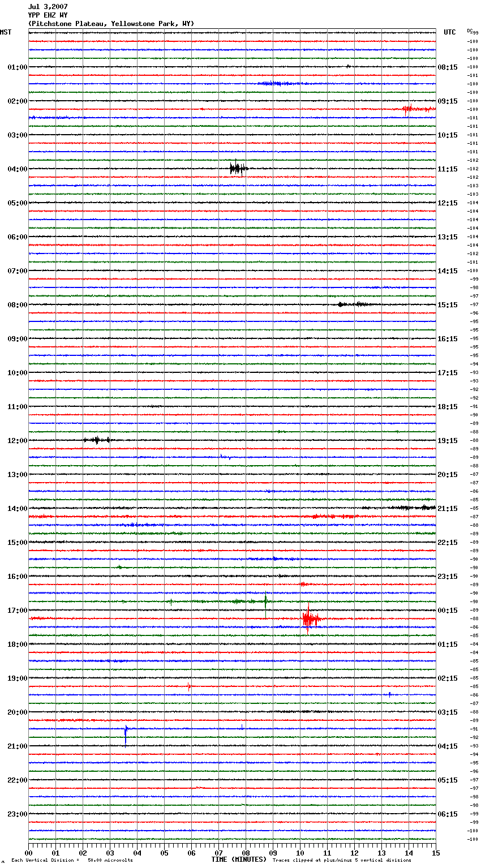Click the 'UTC' timezone label

[x=450, y=32]
